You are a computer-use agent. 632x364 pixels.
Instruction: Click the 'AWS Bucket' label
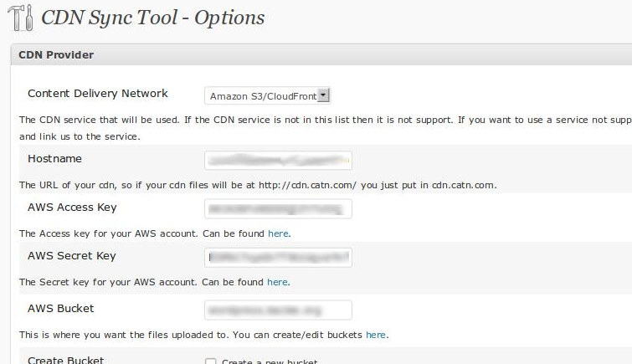pyautogui.click(x=60, y=309)
